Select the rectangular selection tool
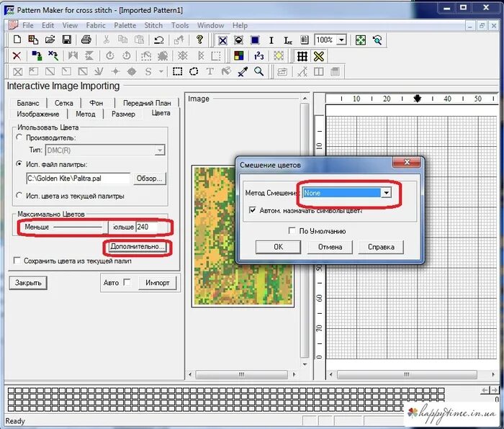The image size is (504, 429). coord(177,71)
